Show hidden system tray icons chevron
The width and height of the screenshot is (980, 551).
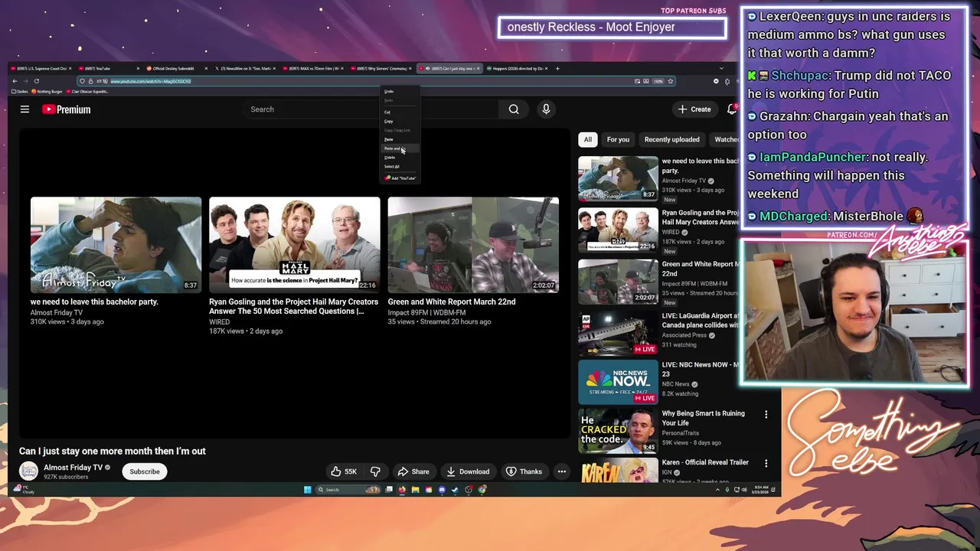[x=717, y=490]
